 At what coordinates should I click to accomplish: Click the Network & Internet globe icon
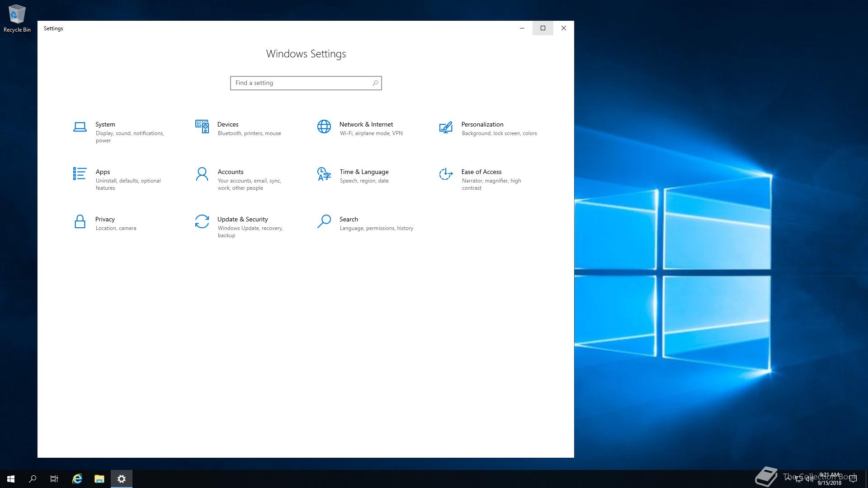coord(324,127)
